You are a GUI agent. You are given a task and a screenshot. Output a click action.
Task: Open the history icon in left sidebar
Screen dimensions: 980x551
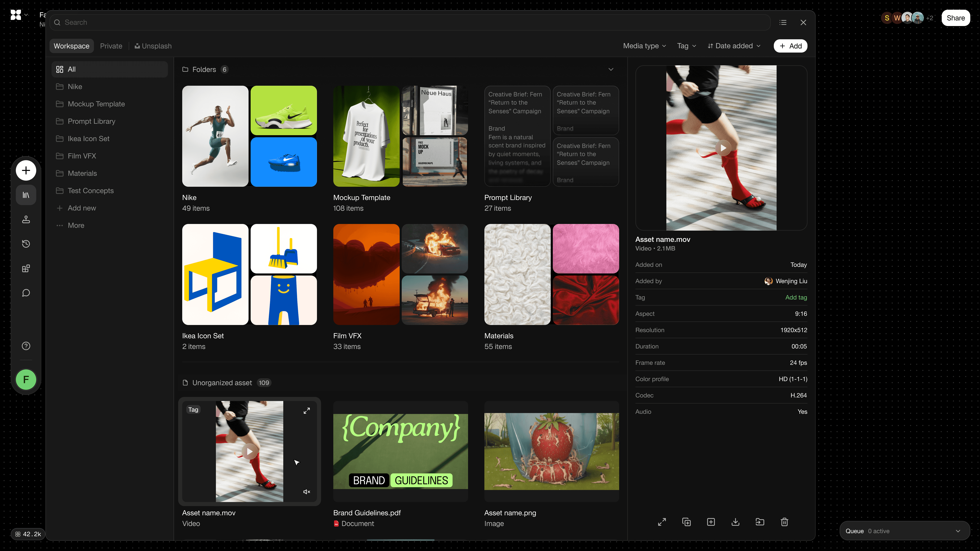26,244
